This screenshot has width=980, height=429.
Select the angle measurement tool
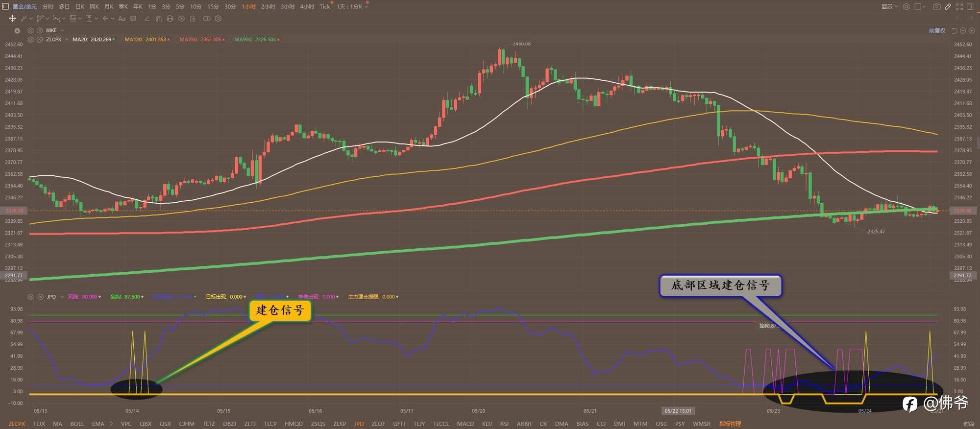tap(147, 19)
